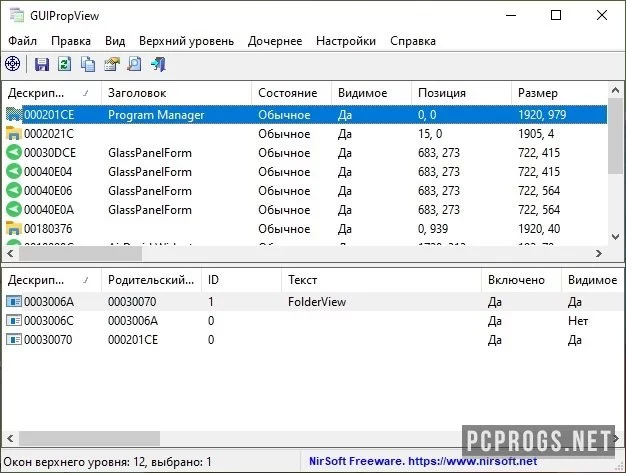This screenshot has height=473, width=626.
Task: Sort by Позиция column header
Action: click(x=461, y=93)
